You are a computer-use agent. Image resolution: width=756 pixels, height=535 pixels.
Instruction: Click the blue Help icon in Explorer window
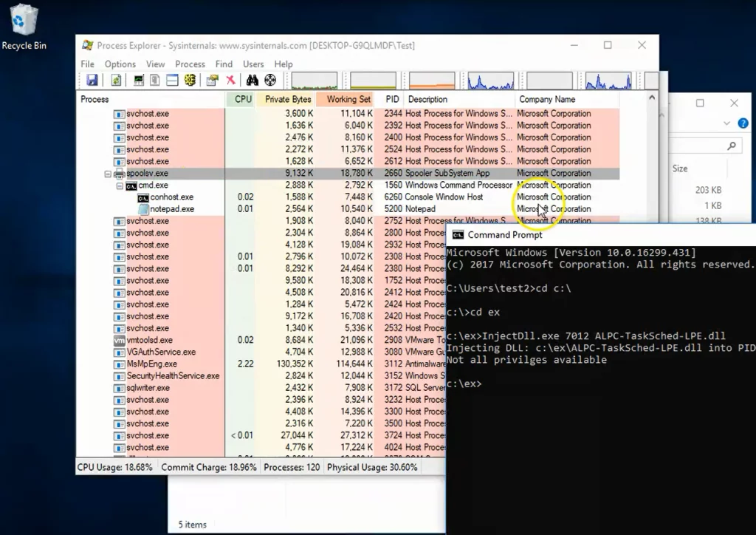point(743,123)
